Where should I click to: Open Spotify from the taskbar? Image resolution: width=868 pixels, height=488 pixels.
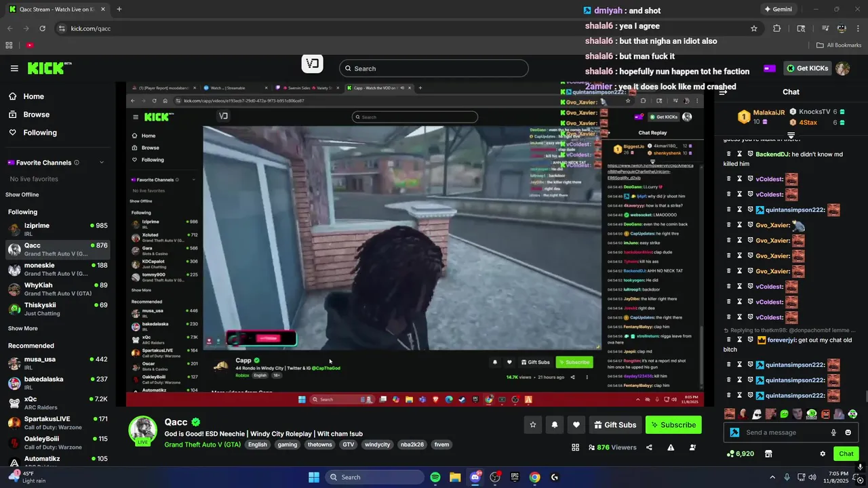[x=435, y=477]
